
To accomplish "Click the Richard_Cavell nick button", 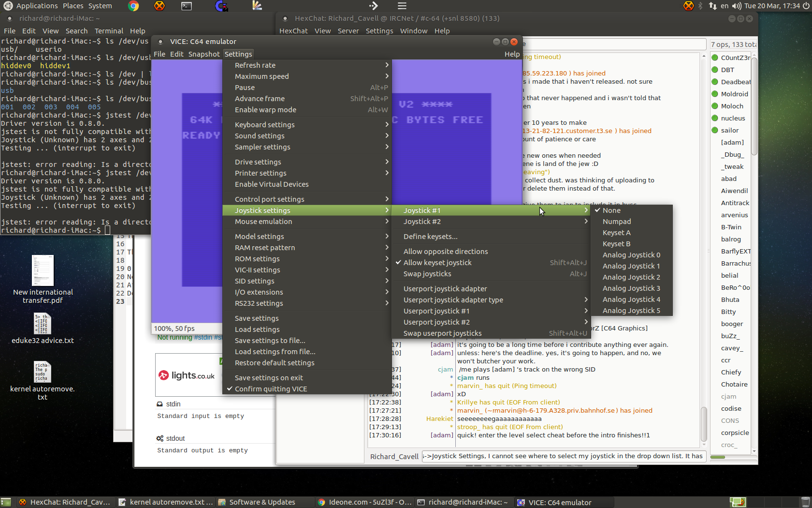I will 394,456.
